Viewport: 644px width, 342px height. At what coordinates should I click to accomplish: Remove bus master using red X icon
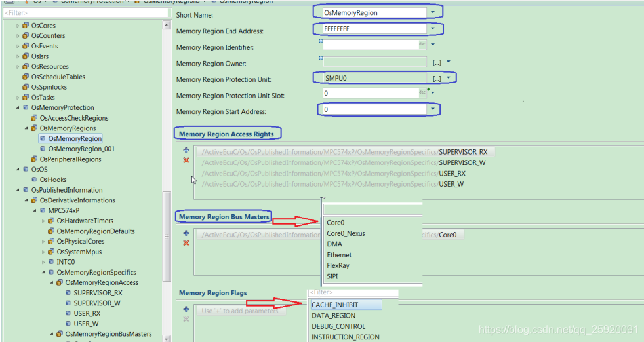click(x=186, y=243)
